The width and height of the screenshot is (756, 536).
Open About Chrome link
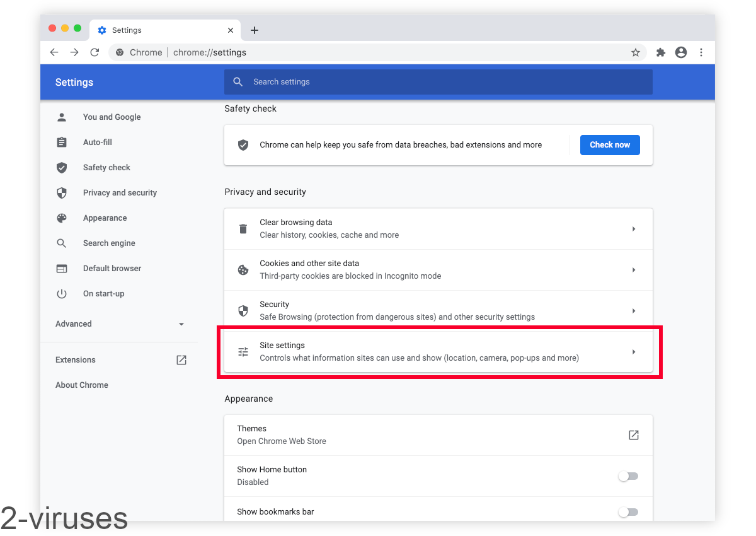tap(82, 385)
